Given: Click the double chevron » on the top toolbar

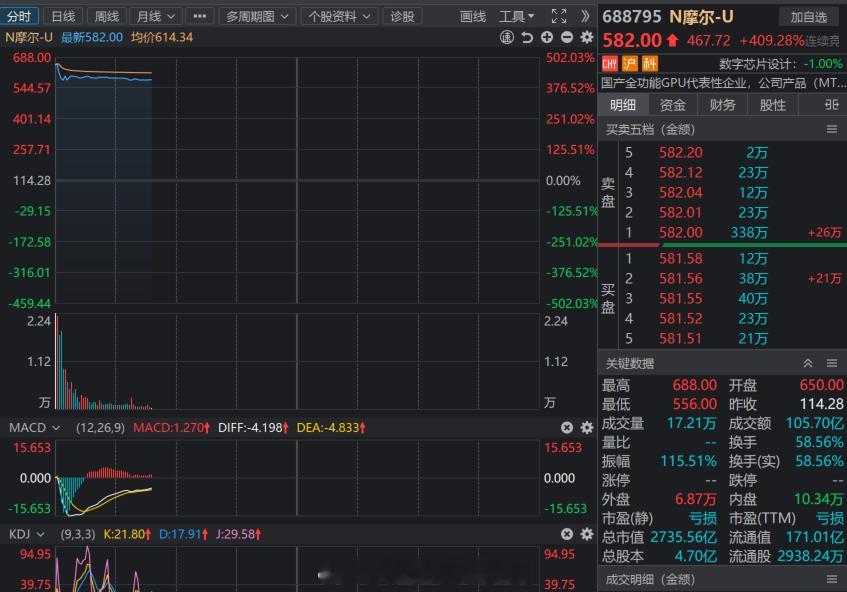Looking at the screenshot, I should point(588,16).
